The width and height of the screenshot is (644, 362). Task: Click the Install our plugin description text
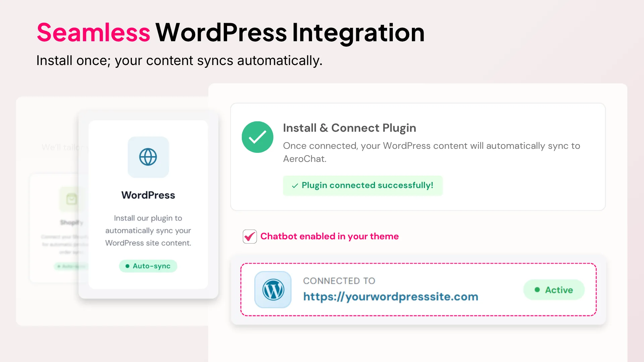148,231
